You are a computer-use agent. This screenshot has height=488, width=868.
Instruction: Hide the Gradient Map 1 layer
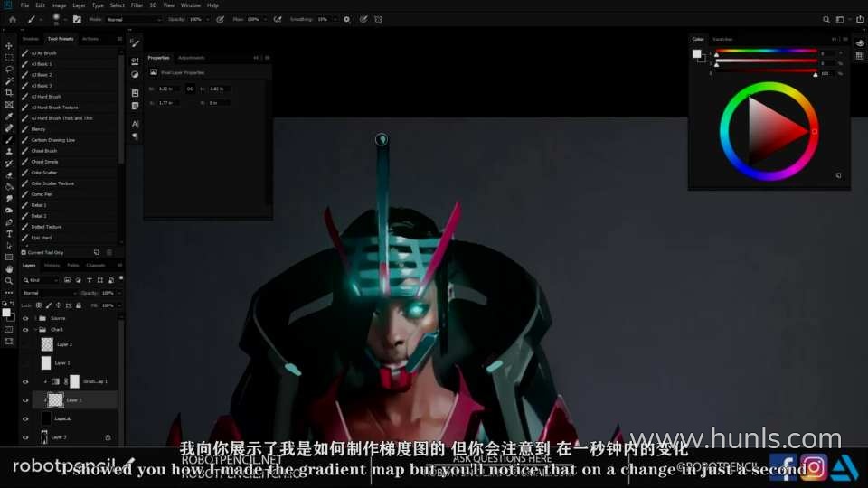pyautogui.click(x=25, y=381)
